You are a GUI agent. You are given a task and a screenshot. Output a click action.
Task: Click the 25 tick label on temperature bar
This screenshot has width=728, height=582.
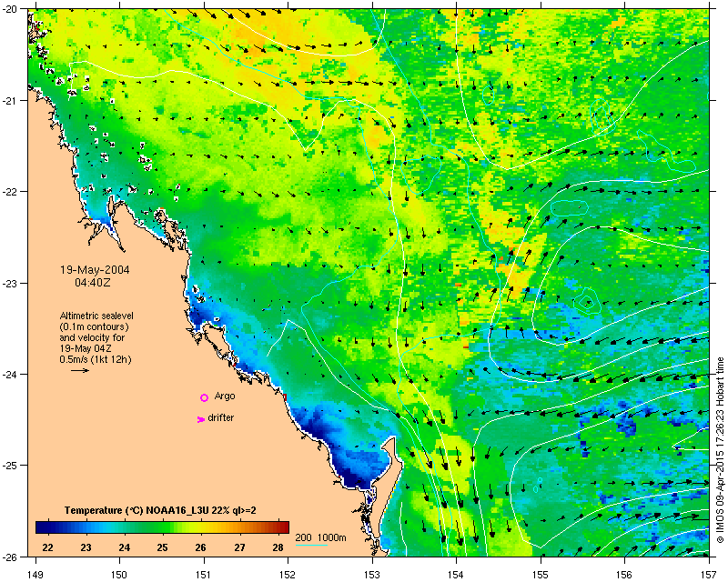point(162,547)
